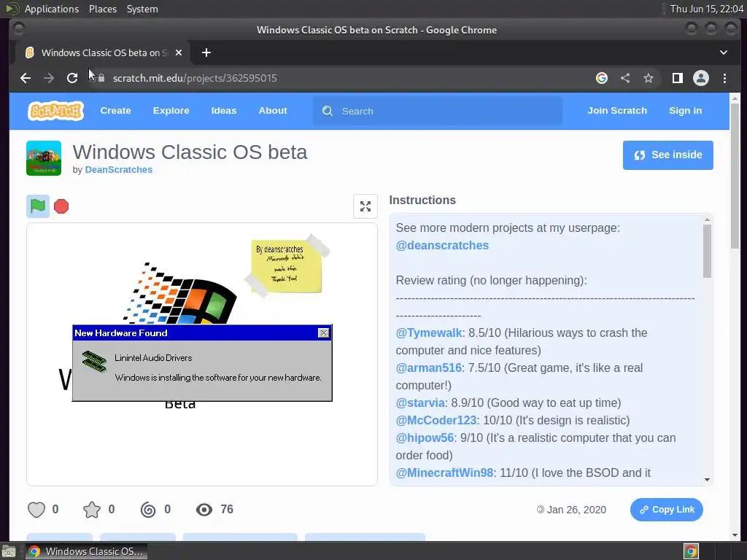Share this page with the share icon
This screenshot has height=560, width=747.
pyautogui.click(x=625, y=78)
